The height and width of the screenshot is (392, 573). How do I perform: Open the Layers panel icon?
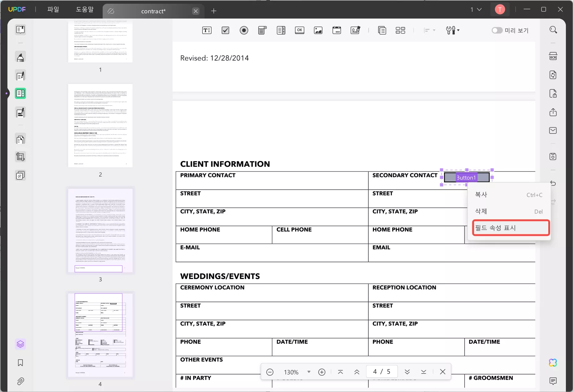click(20, 344)
